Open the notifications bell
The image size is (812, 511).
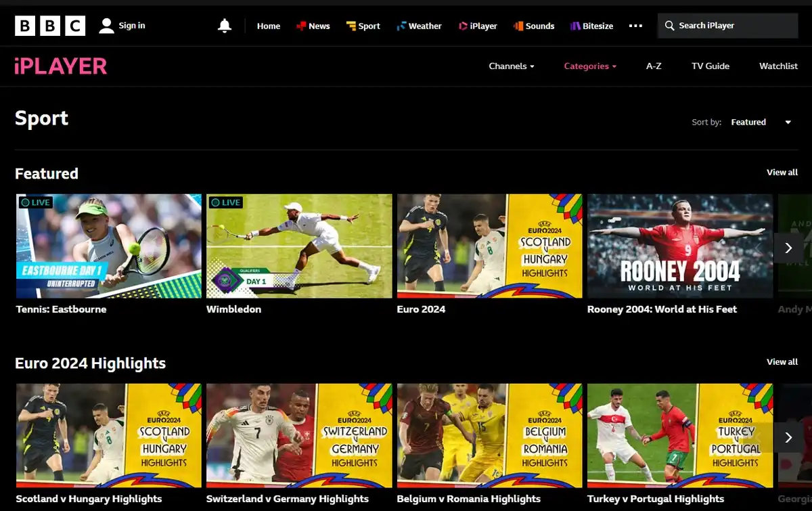click(x=225, y=26)
